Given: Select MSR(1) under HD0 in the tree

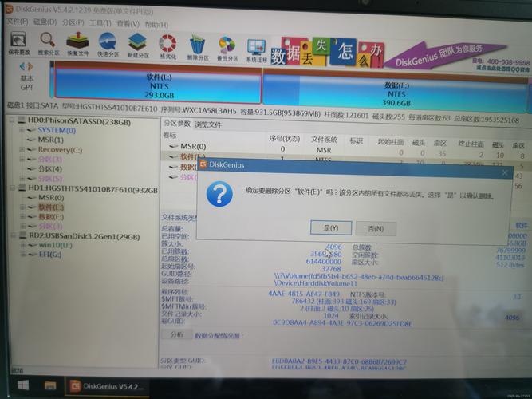Looking at the screenshot, I should (50, 140).
